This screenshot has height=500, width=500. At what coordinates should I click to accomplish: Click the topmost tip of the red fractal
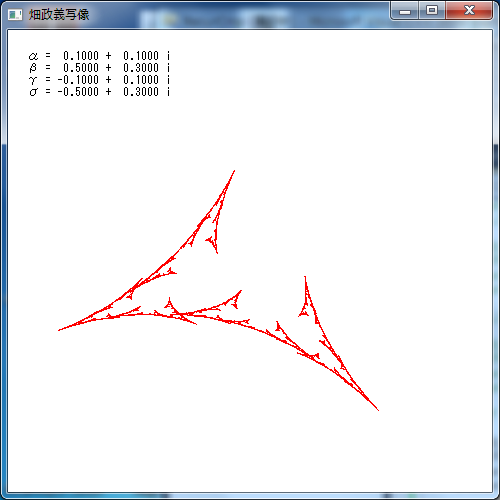click(x=234, y=171)
